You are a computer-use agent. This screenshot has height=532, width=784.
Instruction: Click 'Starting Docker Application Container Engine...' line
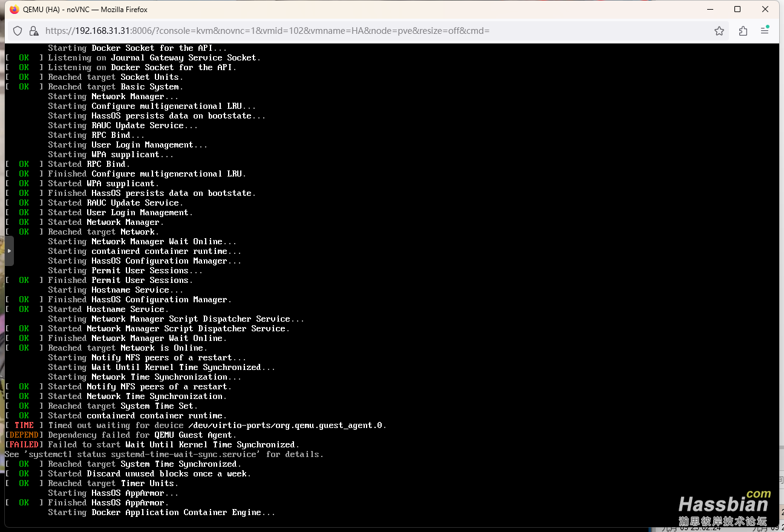pos(162,512)
